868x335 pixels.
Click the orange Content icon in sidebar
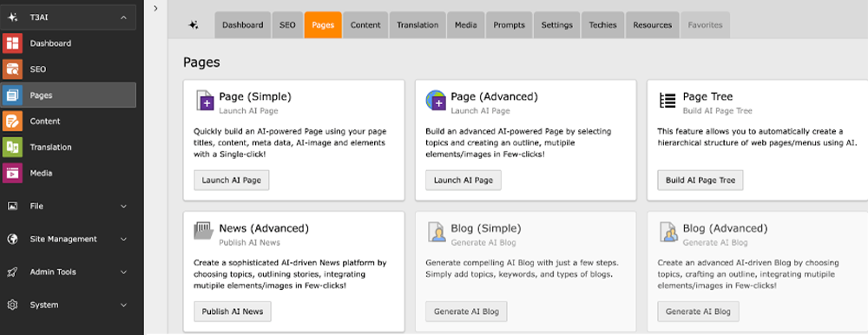pyautogui.click(x=12, y=122)
